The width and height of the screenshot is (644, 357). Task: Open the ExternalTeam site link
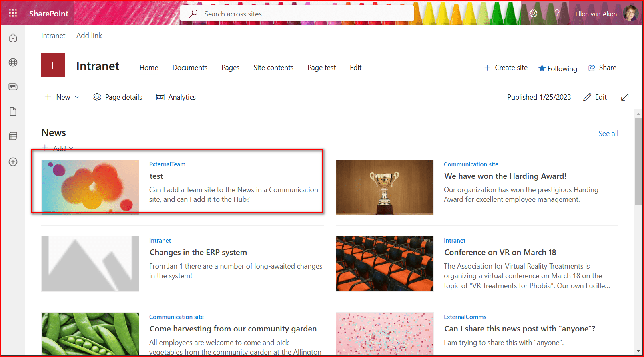(x=167, y=164)
